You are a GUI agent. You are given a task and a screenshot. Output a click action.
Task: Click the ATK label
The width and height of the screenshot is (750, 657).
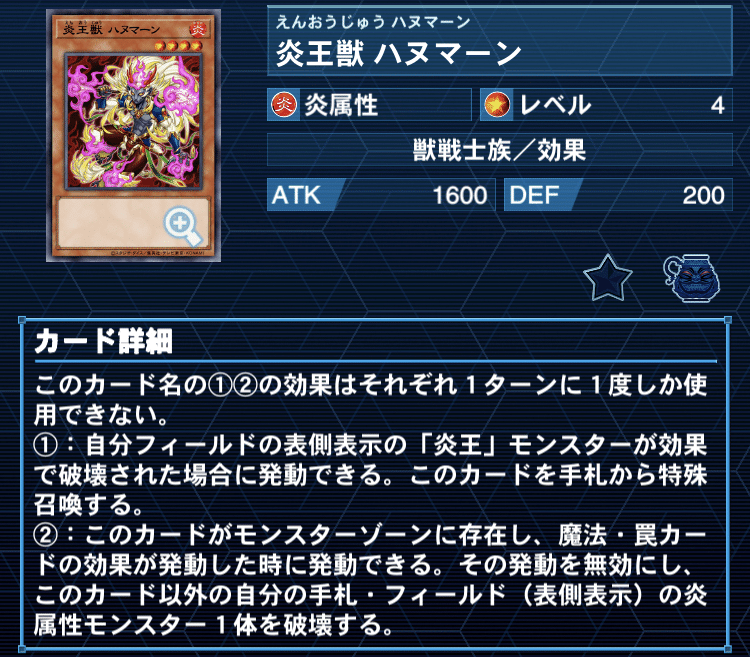(296, 195)
